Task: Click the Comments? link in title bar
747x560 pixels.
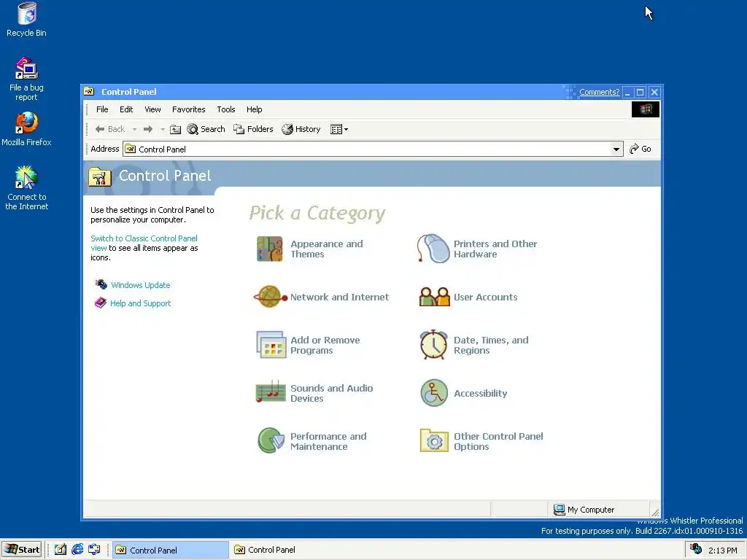Action: [x=599, y=92]
